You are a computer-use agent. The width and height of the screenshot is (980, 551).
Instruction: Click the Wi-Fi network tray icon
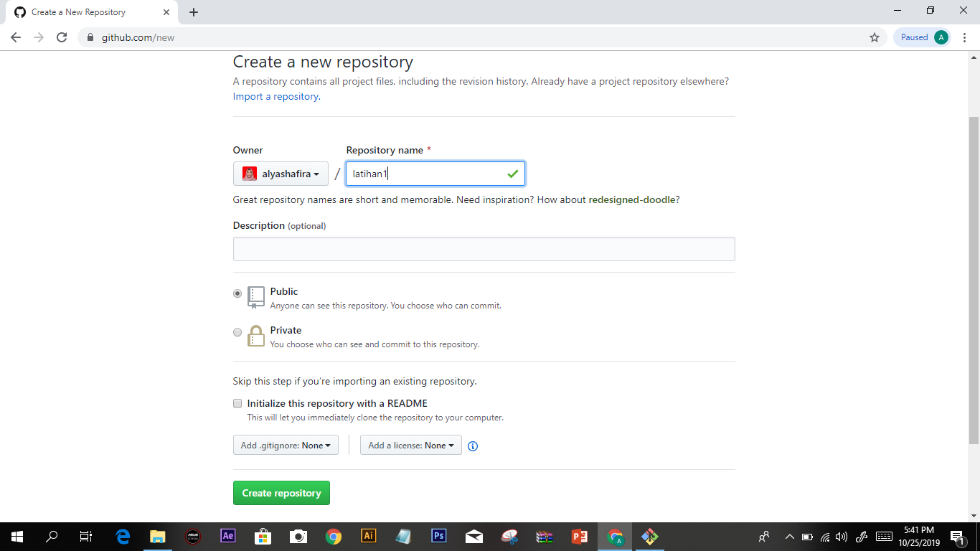pos(825,536)
